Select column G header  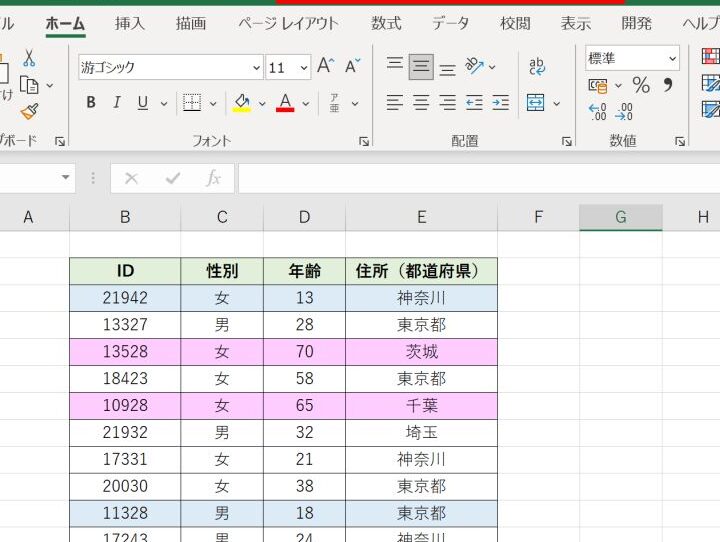tap(620, 217)
